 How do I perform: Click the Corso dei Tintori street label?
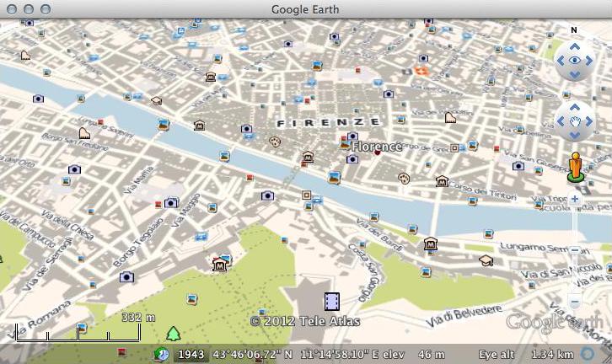pos(482,190)
